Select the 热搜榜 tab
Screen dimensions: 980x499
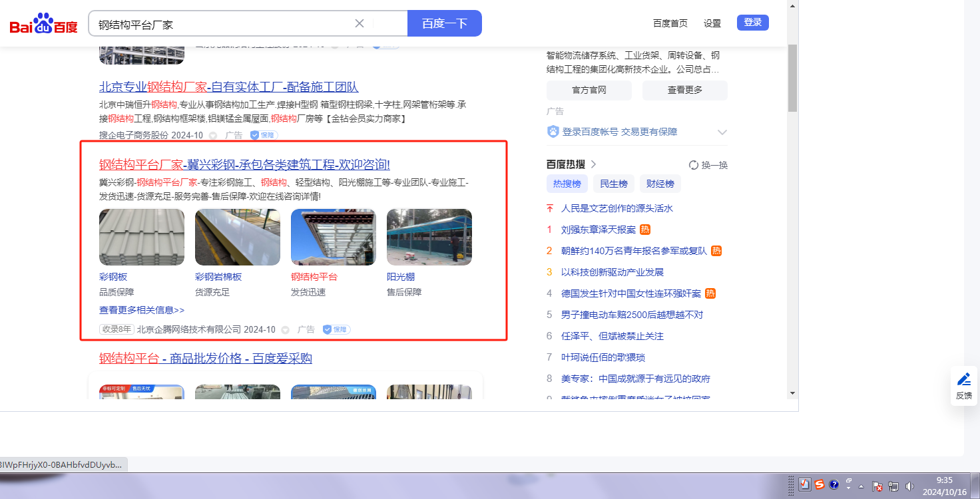tap(567, 184)
